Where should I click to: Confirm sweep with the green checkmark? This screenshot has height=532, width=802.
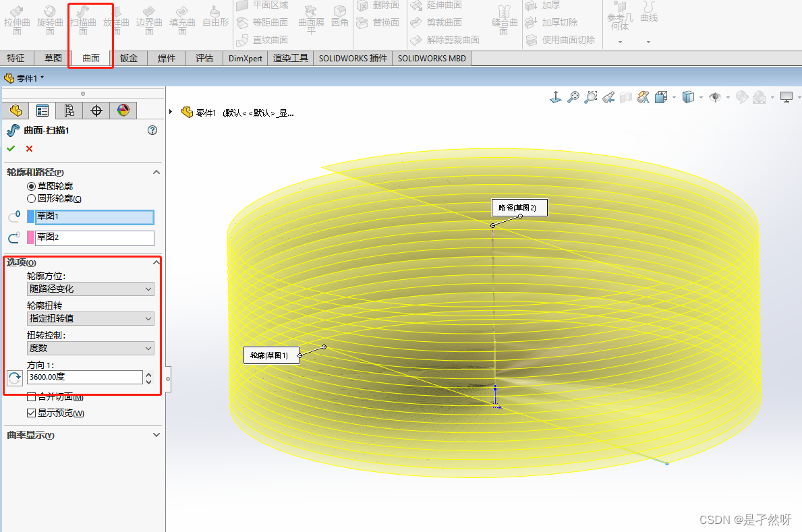coord(11,148)
